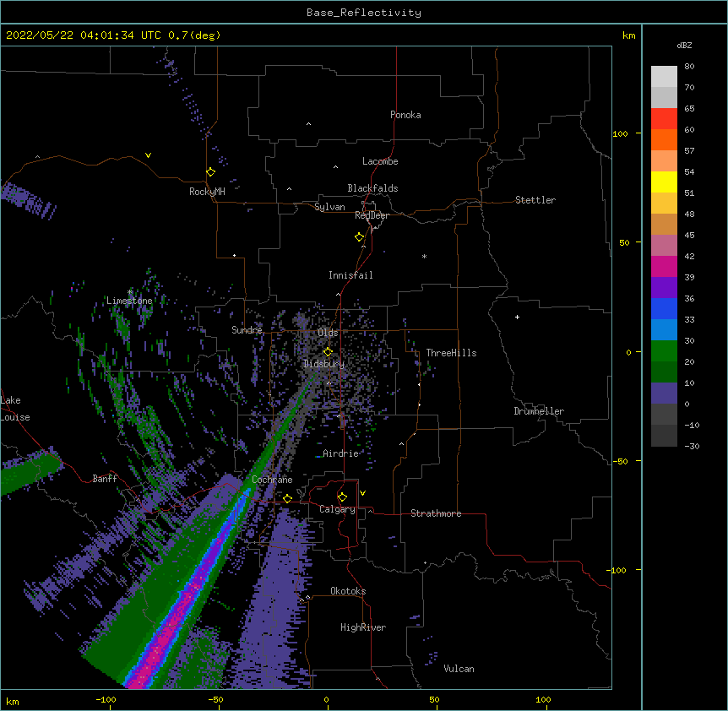Click the Sundre town label
This screenshot has height=711, width=728.
point(247,330)
